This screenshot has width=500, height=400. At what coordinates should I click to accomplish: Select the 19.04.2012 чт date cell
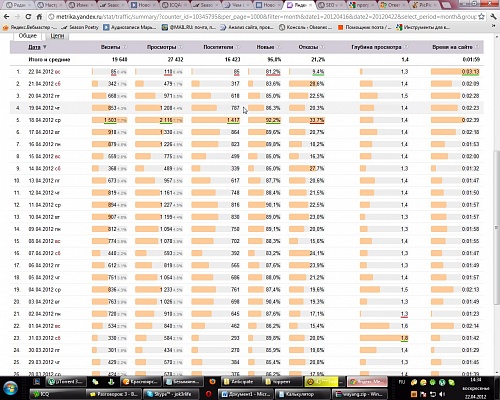(x=44, y=108)
